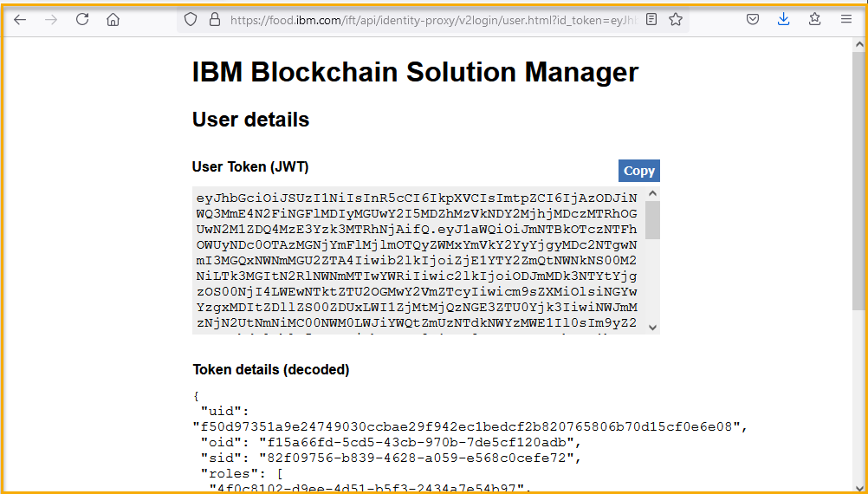Screen dimensions: 868x494
Task: Click inside the JWT token text box
Action: (x=418, y=260)
